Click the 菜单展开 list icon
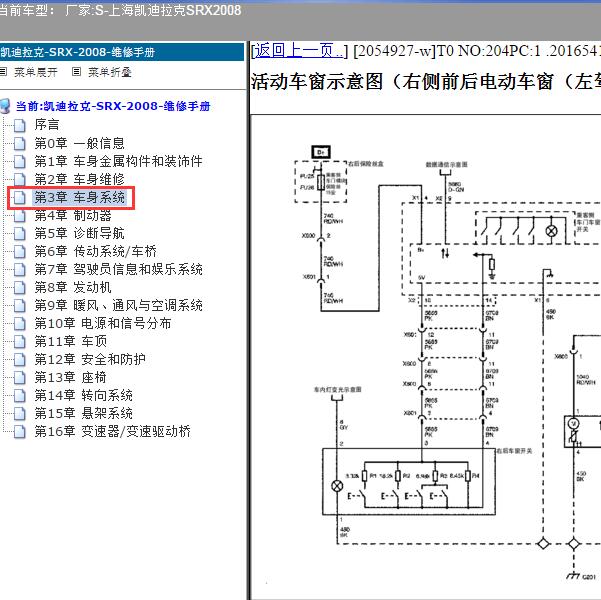Viewport: 601px width, 600px height. tap(3, 72)
